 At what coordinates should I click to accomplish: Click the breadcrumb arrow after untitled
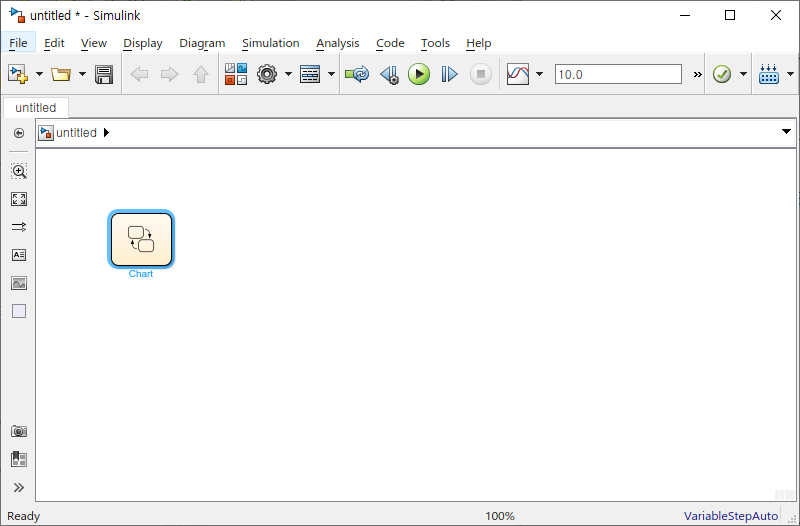coord(106,133)
